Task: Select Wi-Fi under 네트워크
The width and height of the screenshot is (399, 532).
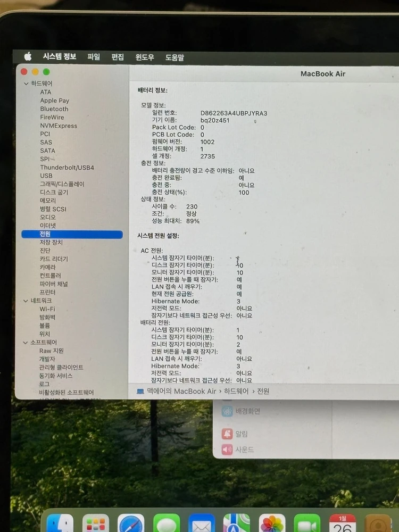Action: tap(47, 309)
